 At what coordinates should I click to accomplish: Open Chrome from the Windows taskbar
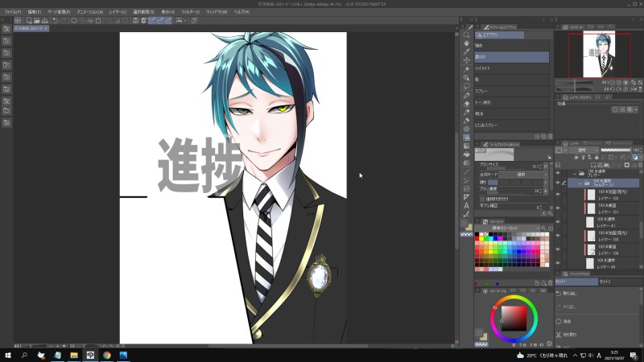click(x=107, y=355)
